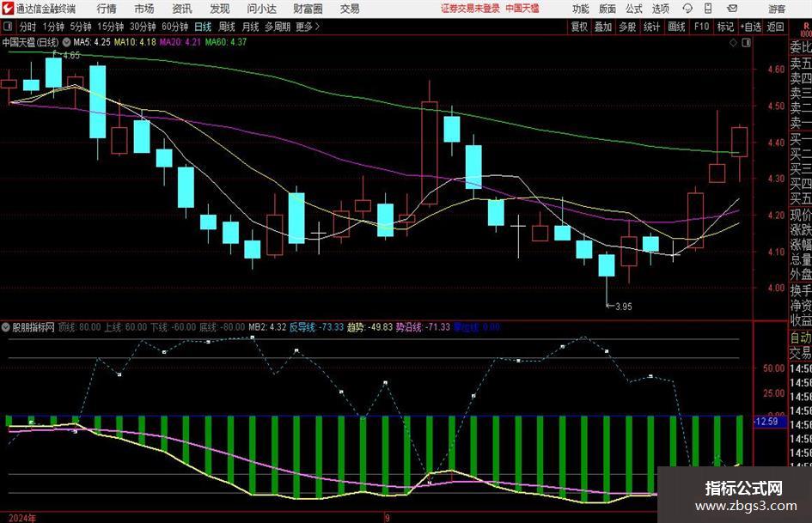Image resolution: width=812 pixels, height=523 pixels.
Task: Click the 游客 guest account label
Action: pyautogui.click(x=777, y=9)
